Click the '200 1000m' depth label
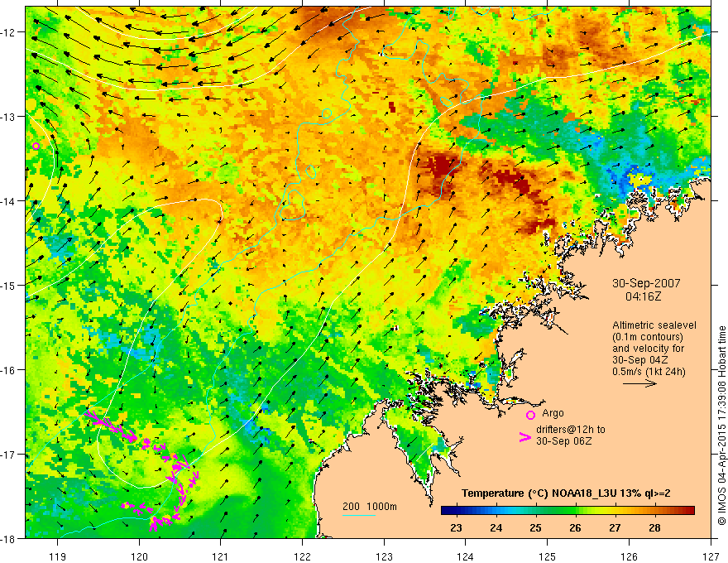 (x=370, y=507)
